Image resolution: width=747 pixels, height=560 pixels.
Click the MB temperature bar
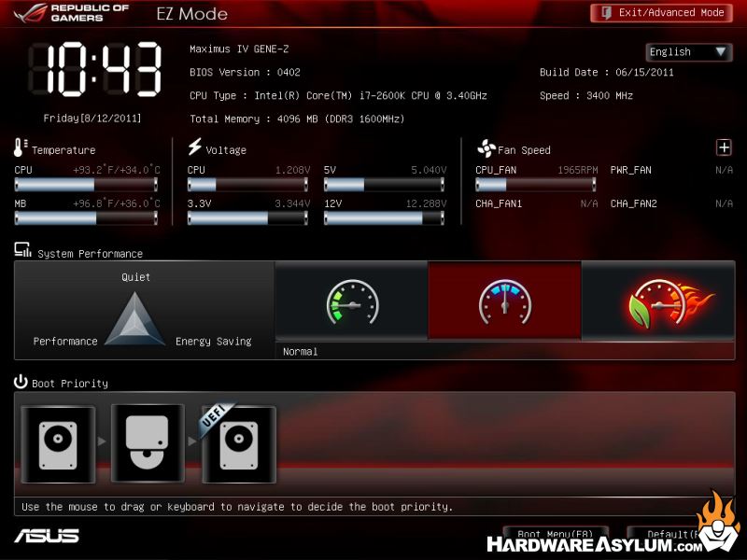coord(86,218)
